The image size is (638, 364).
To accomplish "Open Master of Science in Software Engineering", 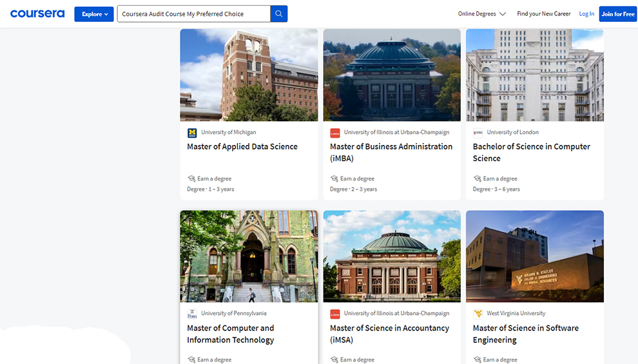I will (x=526, y=334).
